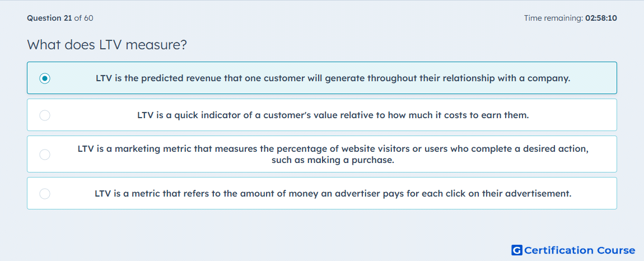The height and width of the screenshot is (261, 644).
Task: Click the 'What does LTV measure?' heading
Action: 107,45
